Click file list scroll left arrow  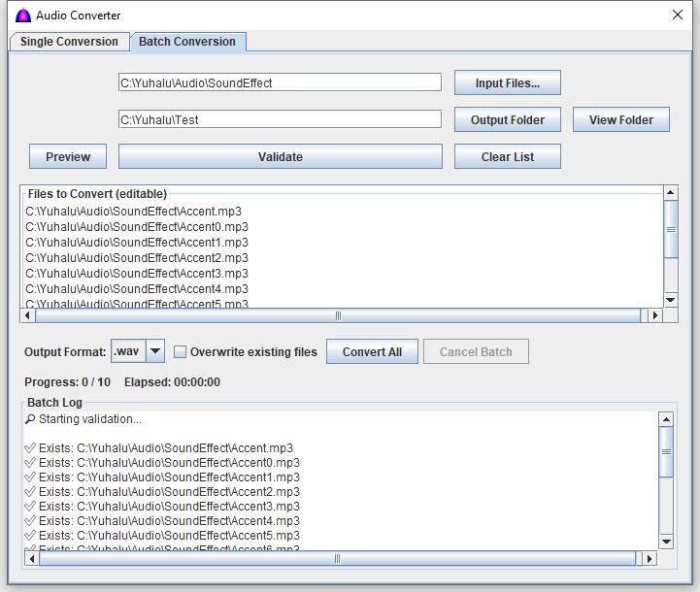coord(28,315)
